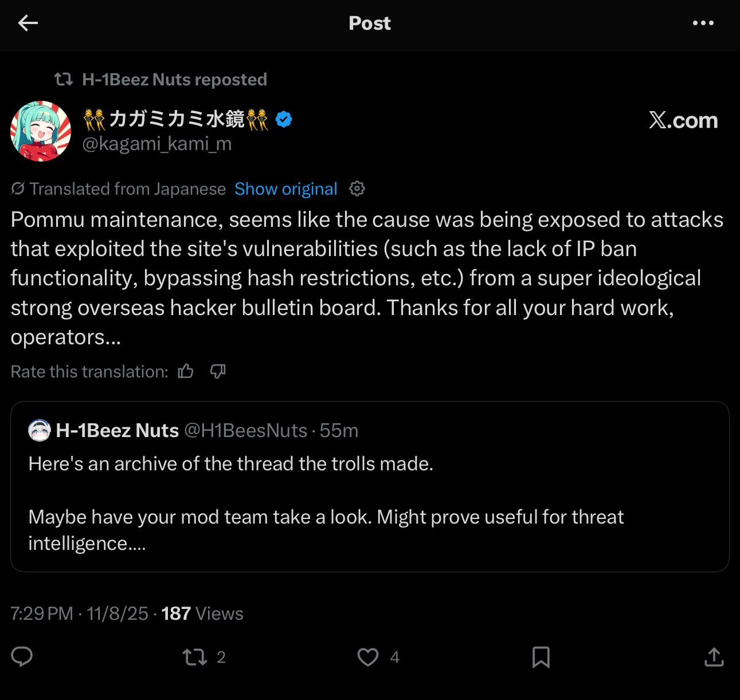Viewport: 740px width, 700px height.
Task: Open the kagami_kami_m profile avatar
Action: click(x=41, y=131)
